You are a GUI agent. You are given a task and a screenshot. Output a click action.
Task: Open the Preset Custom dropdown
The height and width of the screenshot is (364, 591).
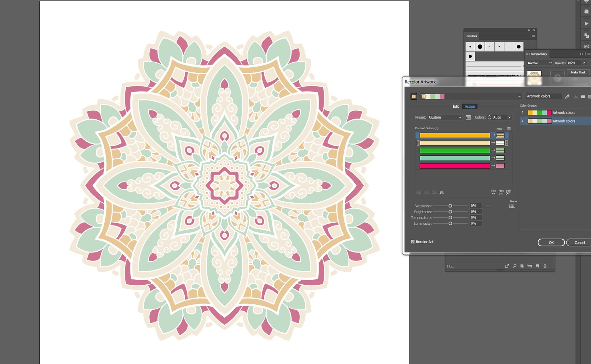(x=445, y=117)
